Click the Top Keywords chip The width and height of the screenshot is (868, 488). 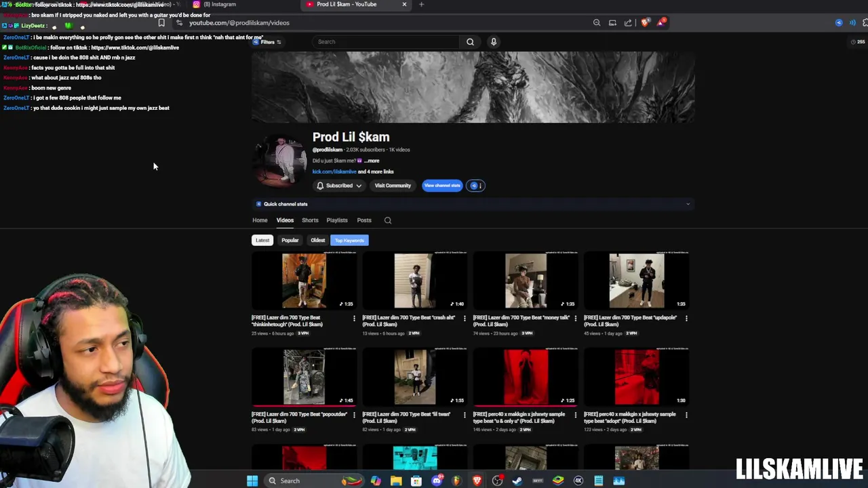349,240
